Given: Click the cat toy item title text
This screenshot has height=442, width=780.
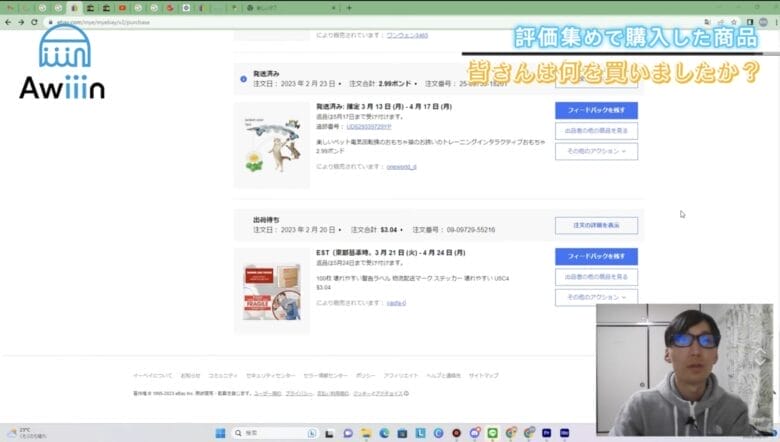Looking at the screenshot, I should (430, 142).
